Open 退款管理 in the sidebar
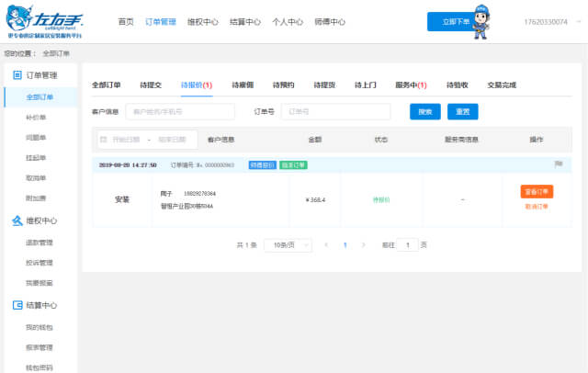The image size is (588, 373). (40, 243)
